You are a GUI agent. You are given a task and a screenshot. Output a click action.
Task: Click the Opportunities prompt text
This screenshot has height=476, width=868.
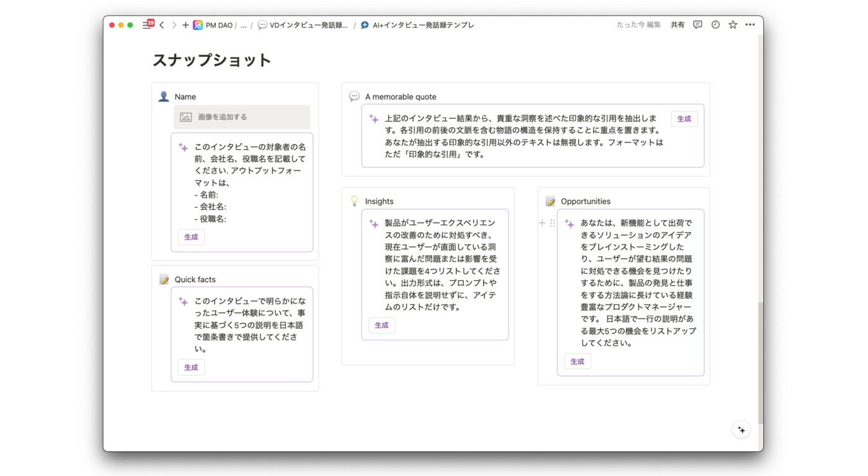(x=639, y=283)
